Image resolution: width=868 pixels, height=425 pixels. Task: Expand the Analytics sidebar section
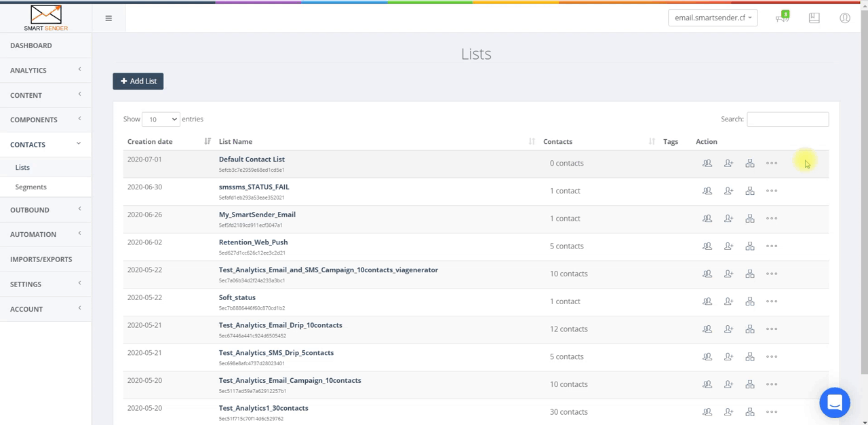click(x=45, y=71)
